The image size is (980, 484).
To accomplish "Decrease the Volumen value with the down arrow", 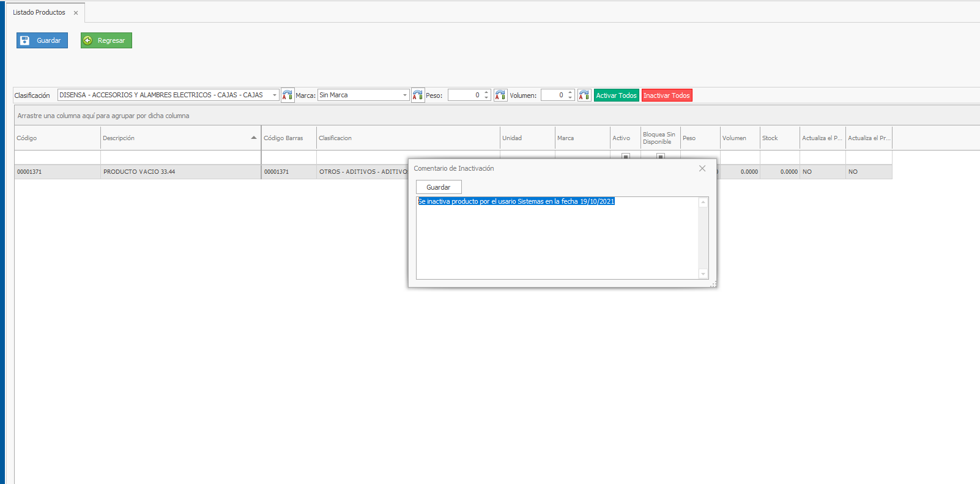I will point(570,98).
